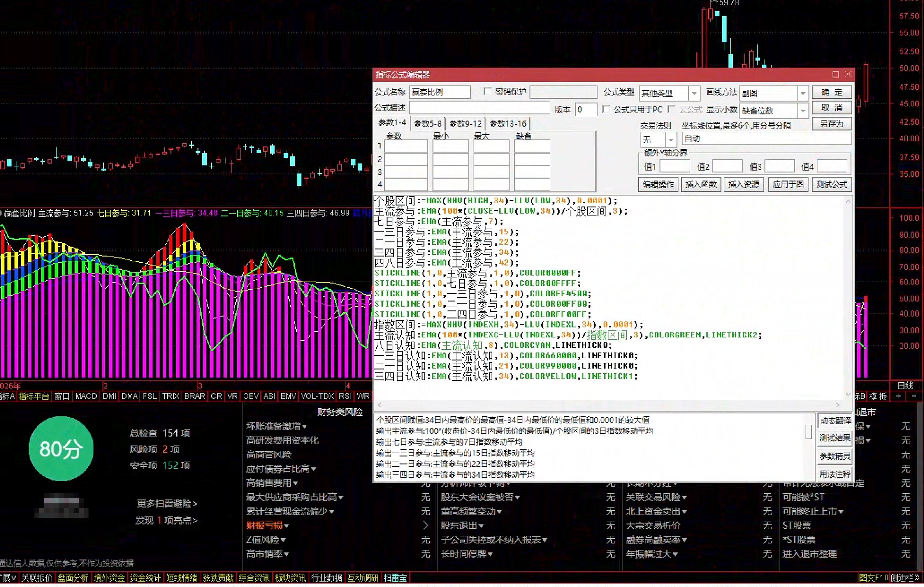This screenshot has width=924, height=587.
Task: Click the green 80分 score circle
Action: [61, 448]
